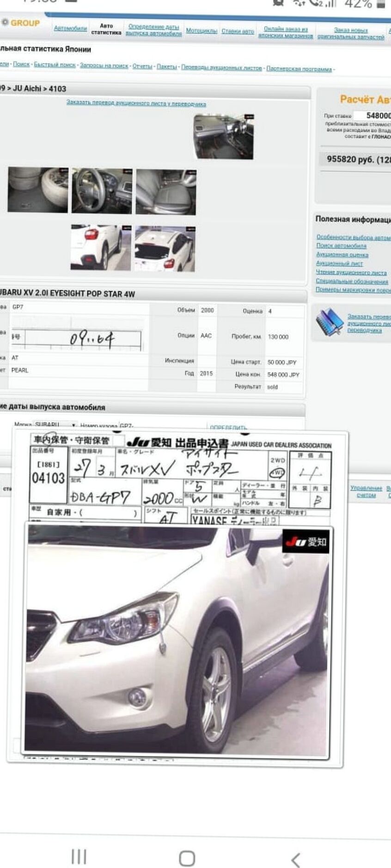Screen dimensions: 391x868
Task: Open Ставки авто menu item
Action: 238,31
